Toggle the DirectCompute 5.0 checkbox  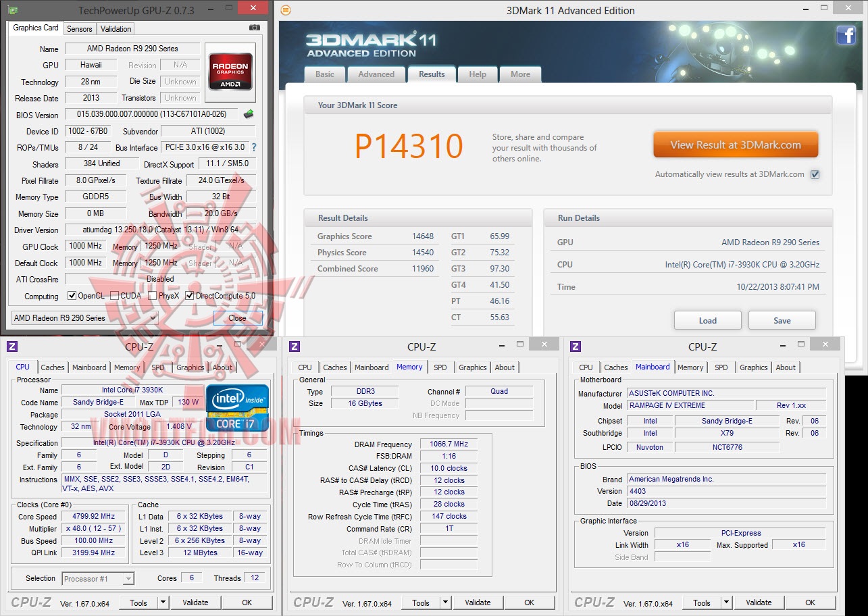(190, 296)
